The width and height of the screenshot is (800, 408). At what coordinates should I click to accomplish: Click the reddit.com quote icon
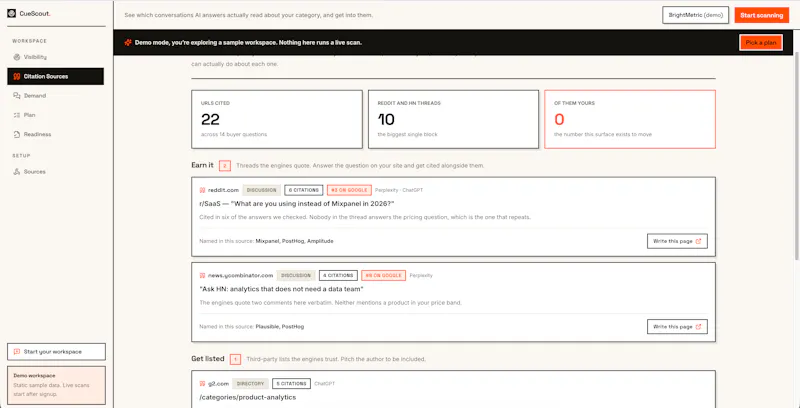[203, 190]
